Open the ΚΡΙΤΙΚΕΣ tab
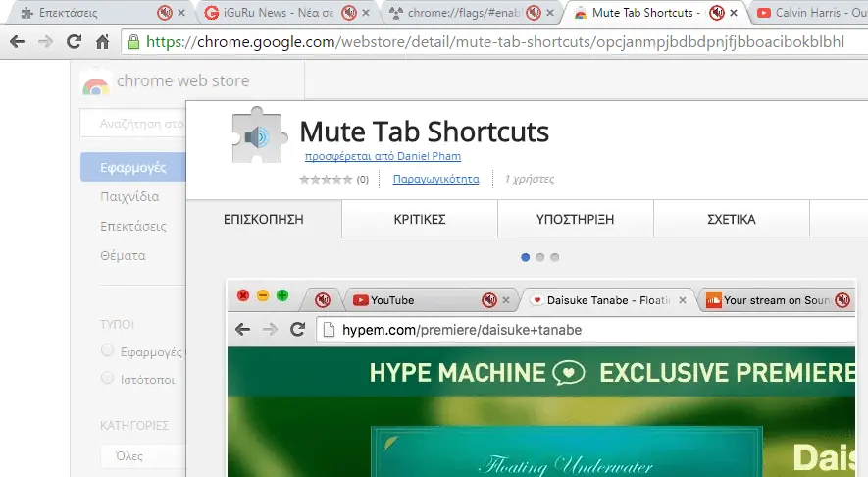Viewport: 868px width, 477px height. 420,220
